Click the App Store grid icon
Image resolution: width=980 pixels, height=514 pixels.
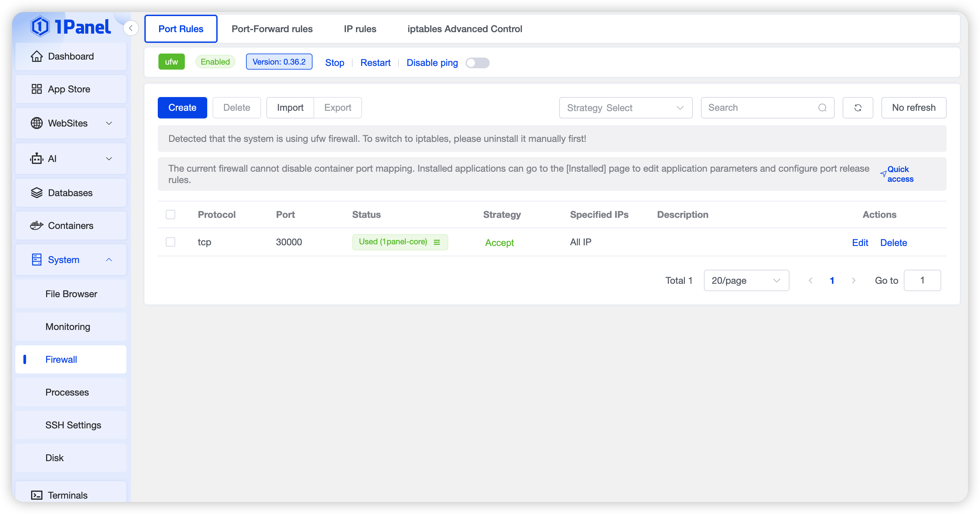36,89
